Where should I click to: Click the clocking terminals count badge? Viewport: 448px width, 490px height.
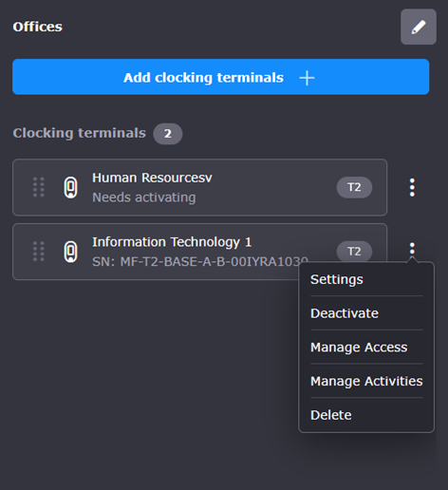point(168,134)
